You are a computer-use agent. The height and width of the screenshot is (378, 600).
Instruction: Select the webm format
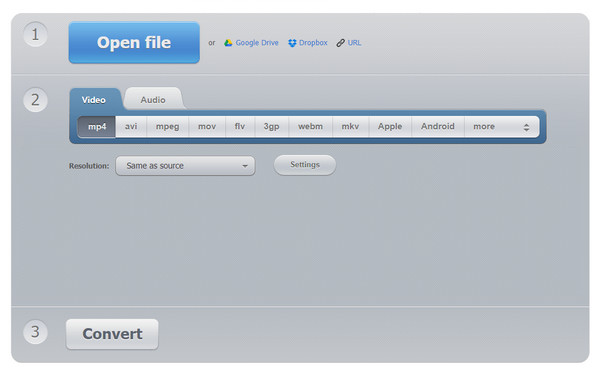[x=310, y=127]
